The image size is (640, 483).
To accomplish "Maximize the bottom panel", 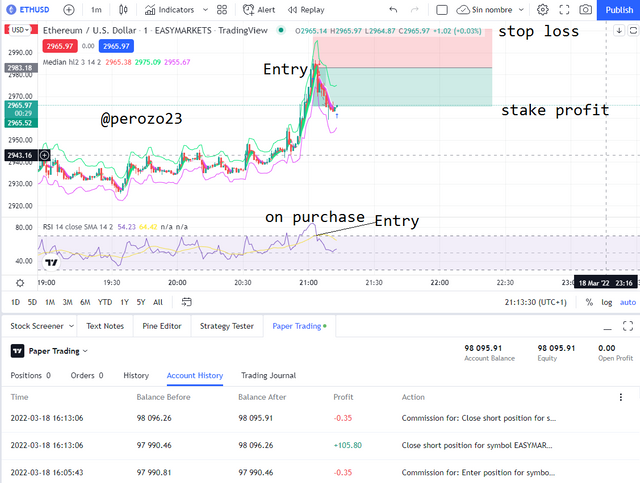I will 628,326.
